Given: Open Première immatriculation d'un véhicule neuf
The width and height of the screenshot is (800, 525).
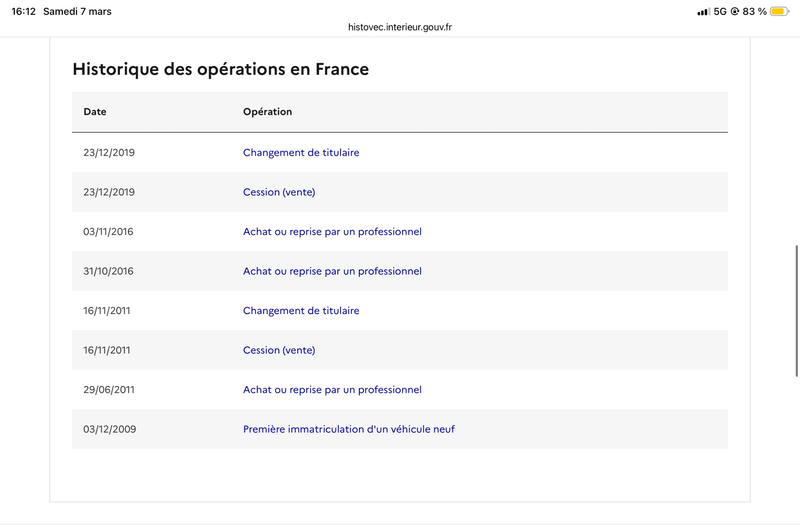Looking at the screenshot, I should point(349,429).
